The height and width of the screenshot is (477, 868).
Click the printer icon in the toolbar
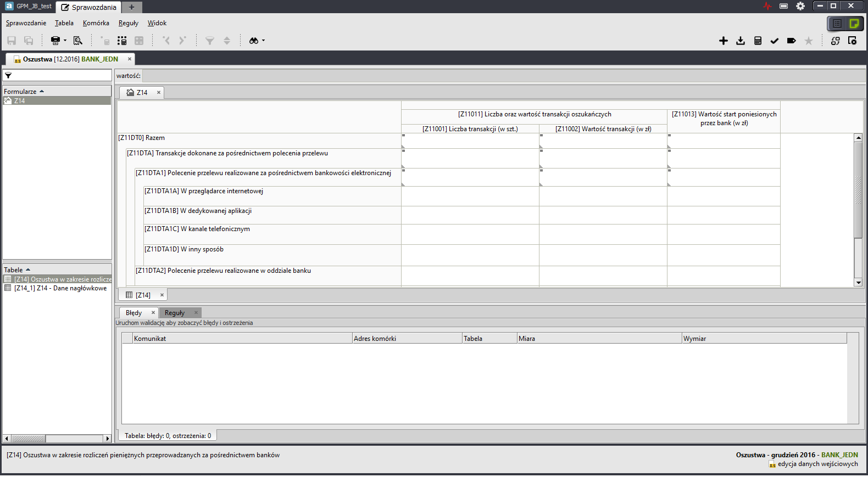pyautogui.click(x=55, y=41)
